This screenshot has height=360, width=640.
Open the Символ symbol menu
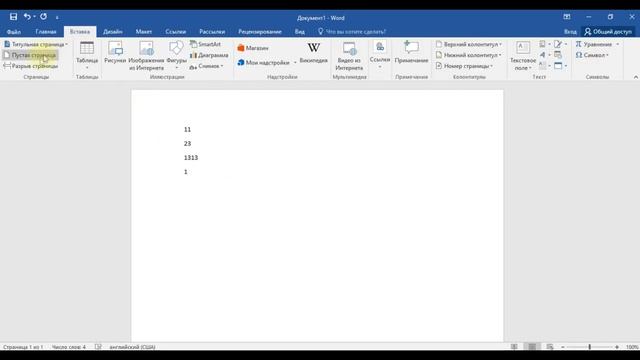(592, 55)
